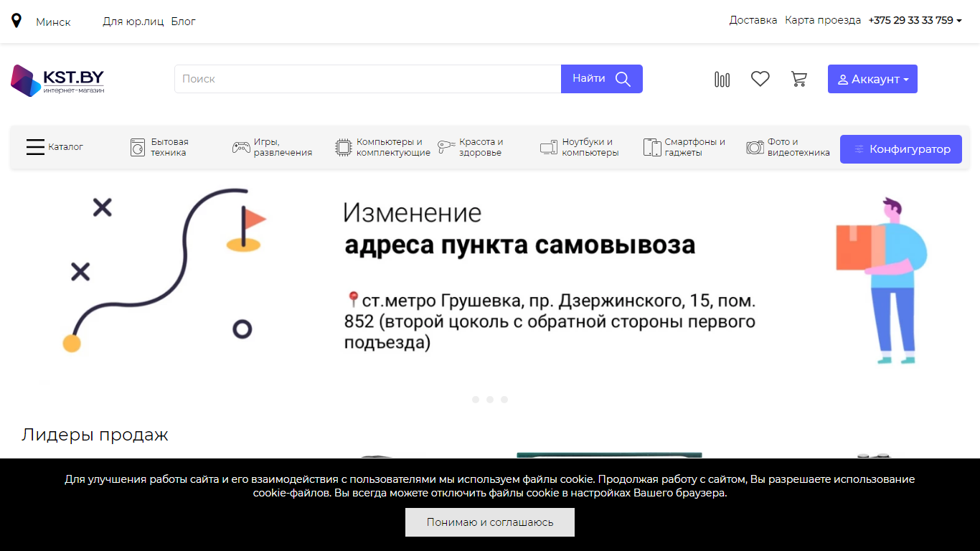This screenshot has height=551, width=980.
Task: Open the favorites heart icon
Action: point(760,79)
